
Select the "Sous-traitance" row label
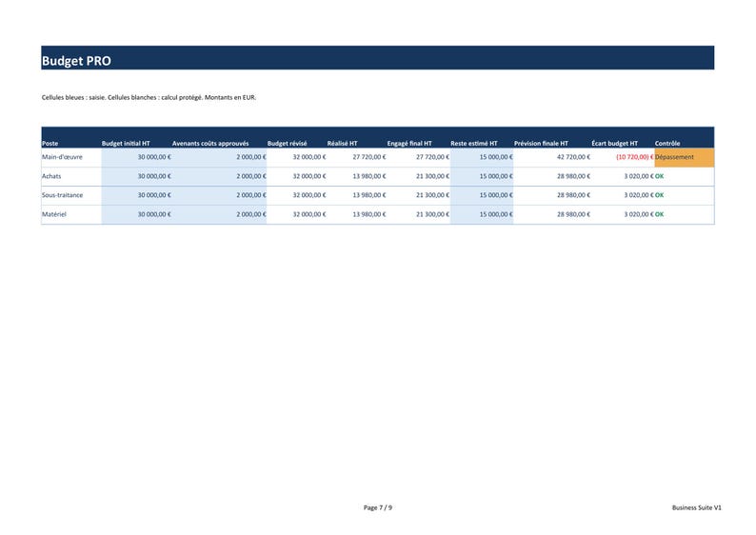pos(62,195)
